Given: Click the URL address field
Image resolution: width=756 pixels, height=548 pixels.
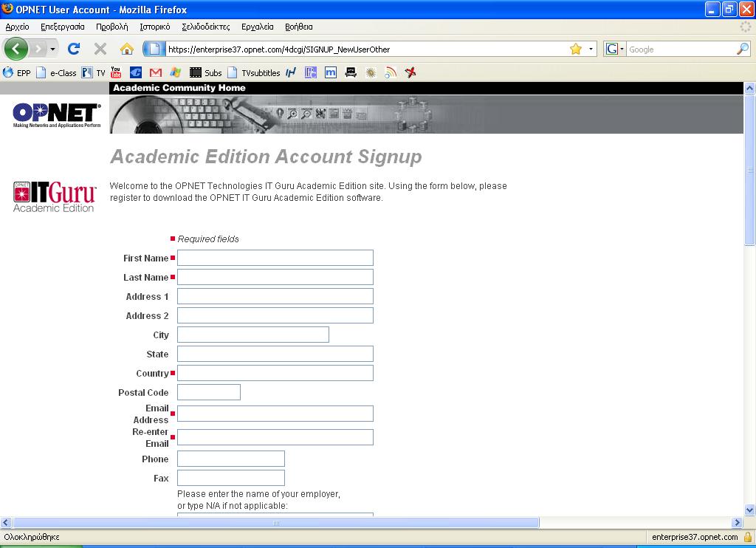Looking at the screenshot, I should click(x=366, y=49).
